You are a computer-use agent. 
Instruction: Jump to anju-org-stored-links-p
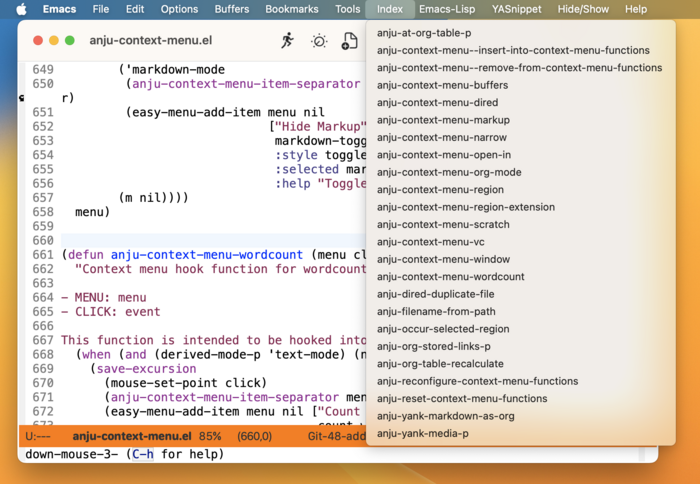click(x=521, y=346)
